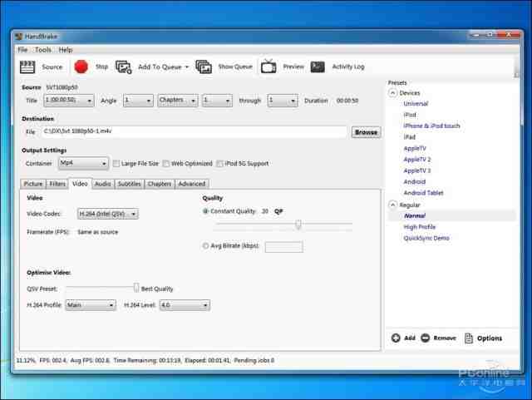The image size is (532, 400).
Task: Select the AppleTV 2 preset
Action: pos(417,160)
